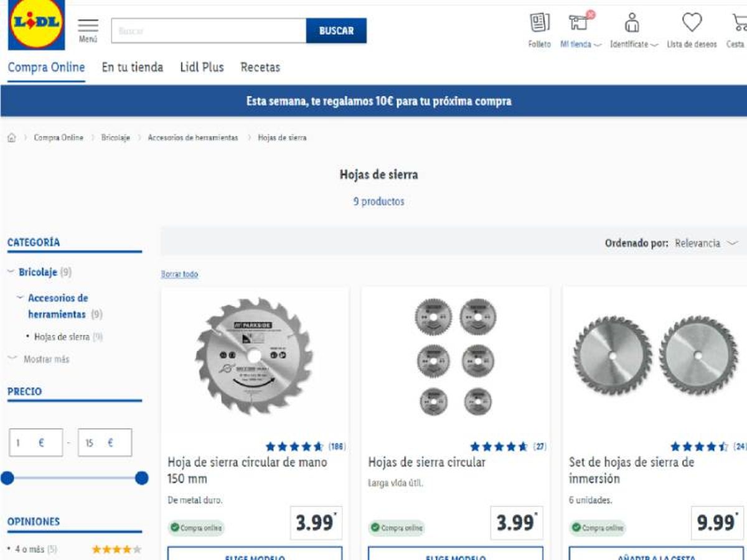Viewport: 747px width, 560px height.
Task: Click the Mi tienda store icon
Action: (577, 23)
